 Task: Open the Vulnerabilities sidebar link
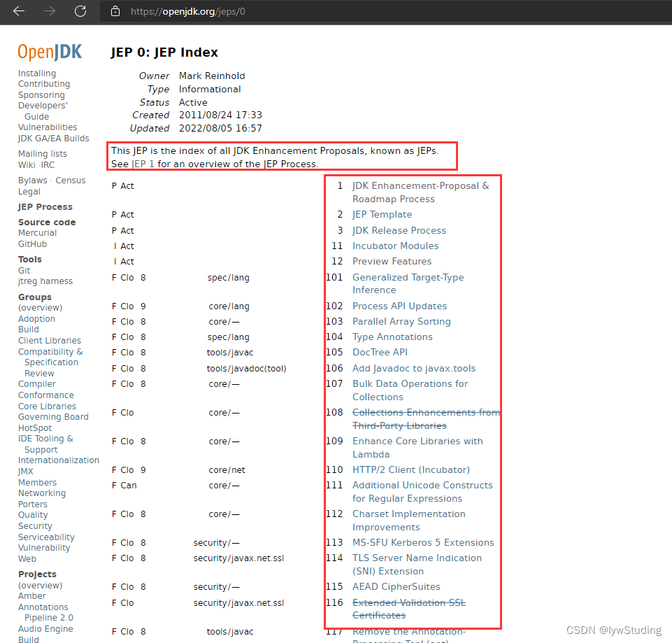tap(48, 127)
